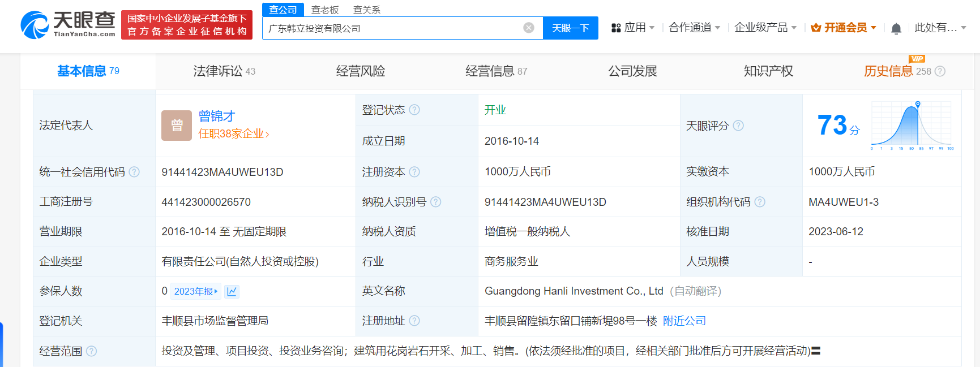This screenshot has height=367, width=980.
Task: Open the 历史信息 tab
Action: 897,71
